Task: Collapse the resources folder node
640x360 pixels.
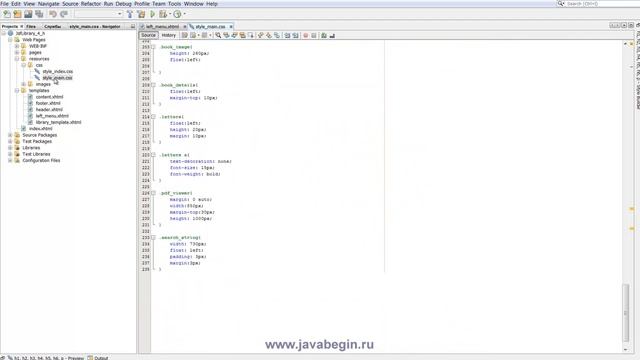Action: click(17, 59)
